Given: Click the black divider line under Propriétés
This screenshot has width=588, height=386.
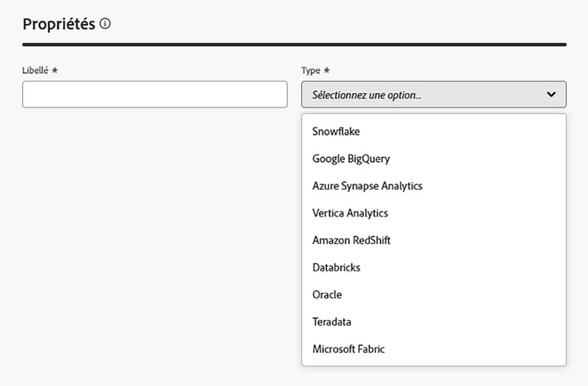Looking at the screenshot, I should [x=294, y=45].
